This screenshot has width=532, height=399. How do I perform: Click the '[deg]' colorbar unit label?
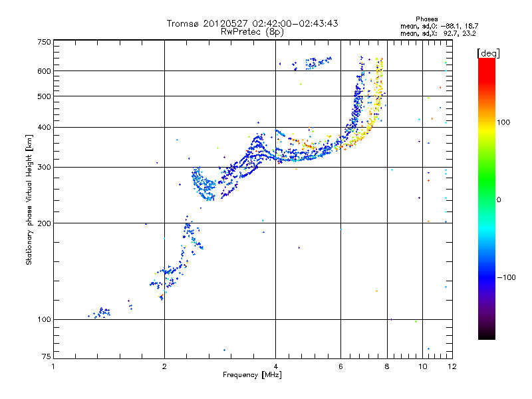coord(488,54)
